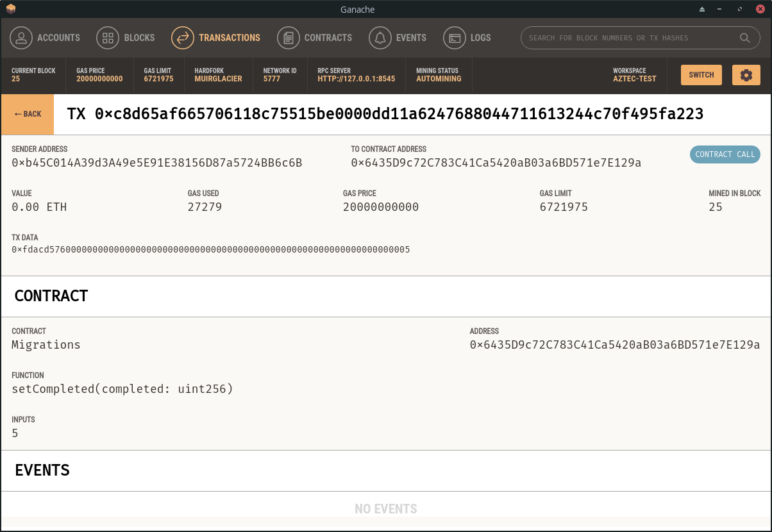
Task: Open the LOGS tab label
Action: (481, 38)
